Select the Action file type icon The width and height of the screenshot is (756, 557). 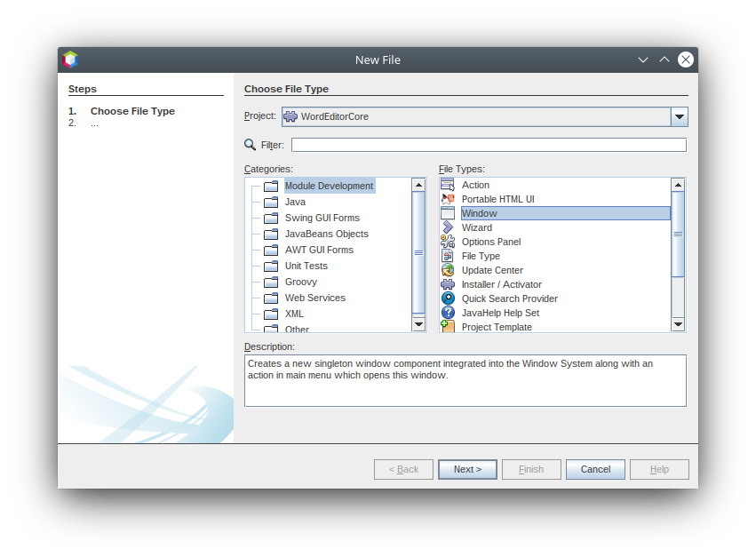coord(448,185)
